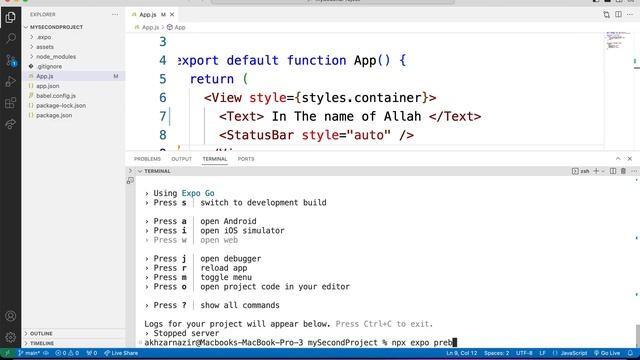Kill terminal with trash icon
640x360 pixels.
[623, 171]
